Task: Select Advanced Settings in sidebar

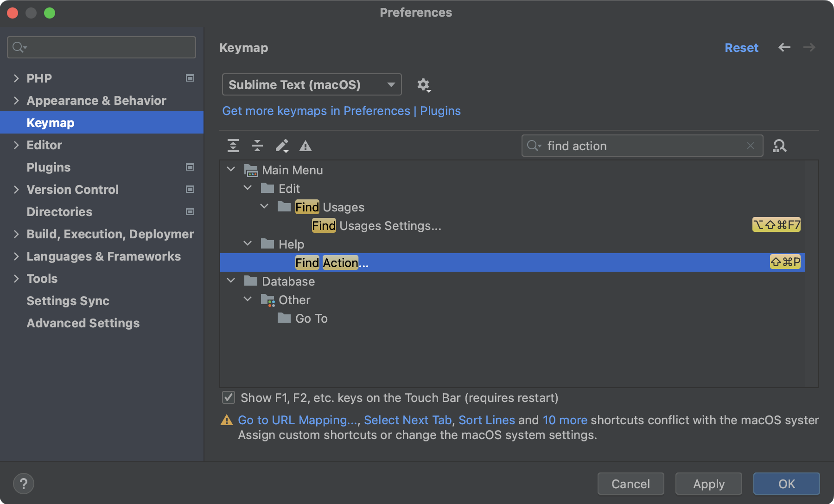Action: pos(83,323)
